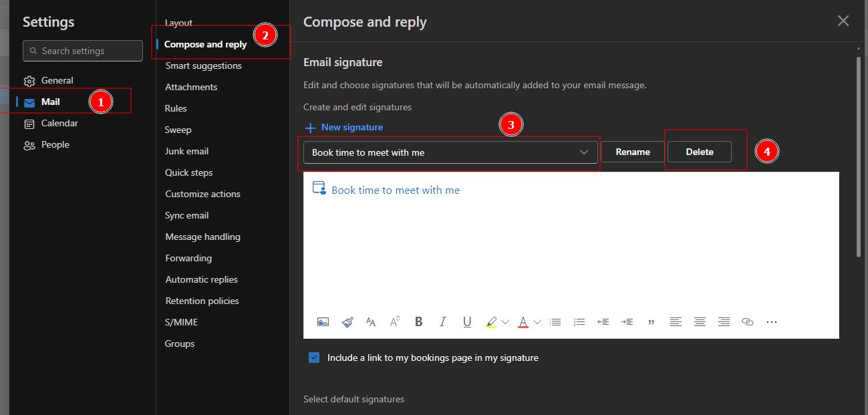Viewport: 868px width, 415px height.
Task: Open Attachments settings
Action: click(x=191, y=87)
